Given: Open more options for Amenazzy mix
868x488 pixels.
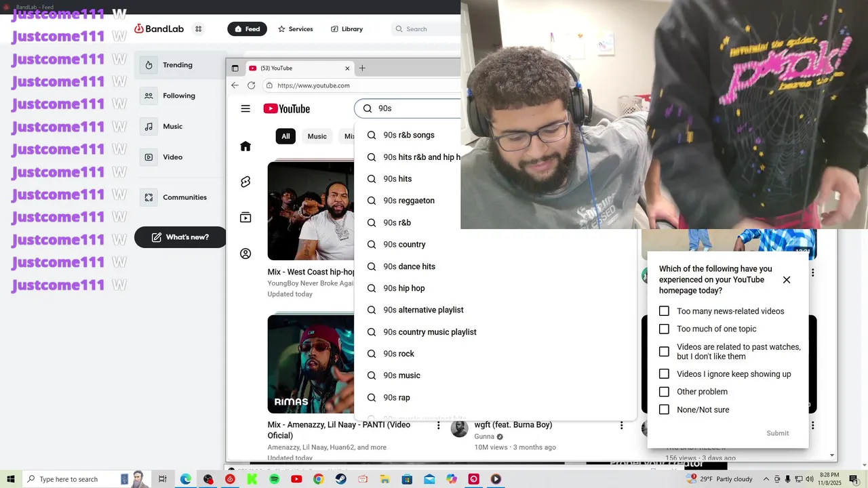Looking at the screenshot, I should [438, 426].
